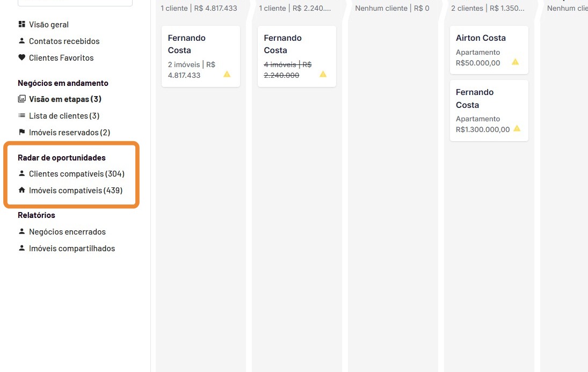Screen dimensions: 588x372
Task: Open Fernando Costa's card with 2 imóveis
Action: (200, 56)
